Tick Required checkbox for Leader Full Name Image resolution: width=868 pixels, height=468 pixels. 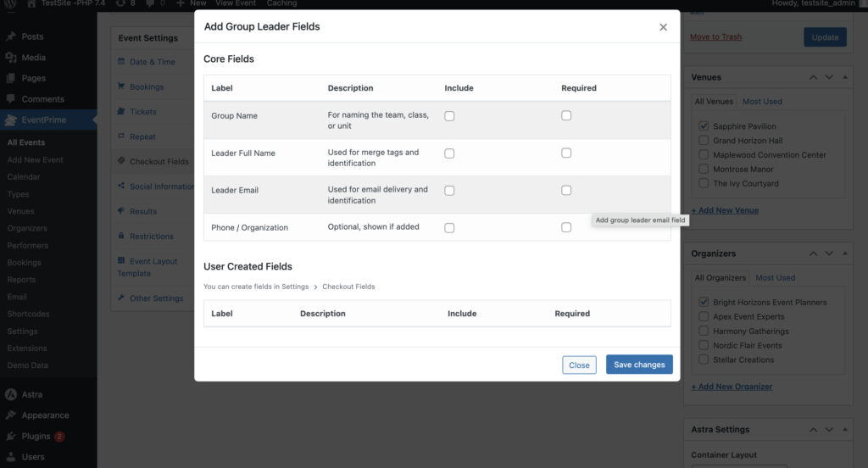coord(566,153)
